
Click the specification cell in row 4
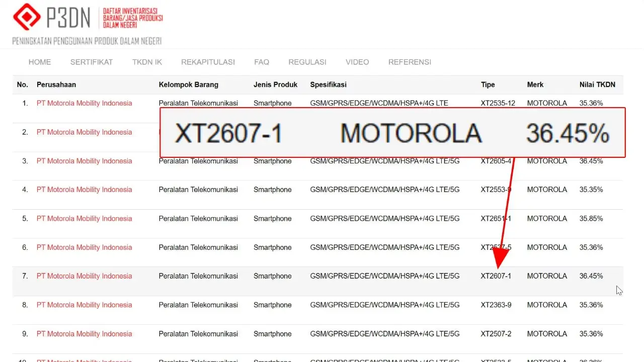385,190
